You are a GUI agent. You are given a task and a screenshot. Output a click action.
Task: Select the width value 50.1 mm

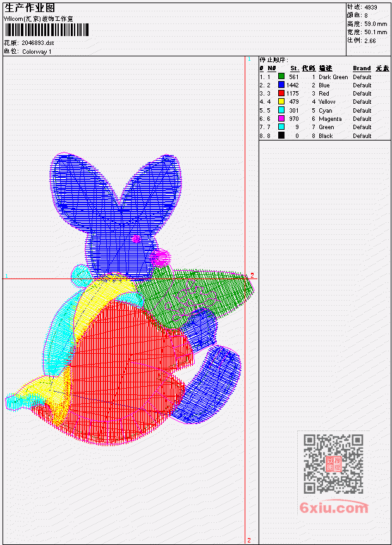click(376, 32)
